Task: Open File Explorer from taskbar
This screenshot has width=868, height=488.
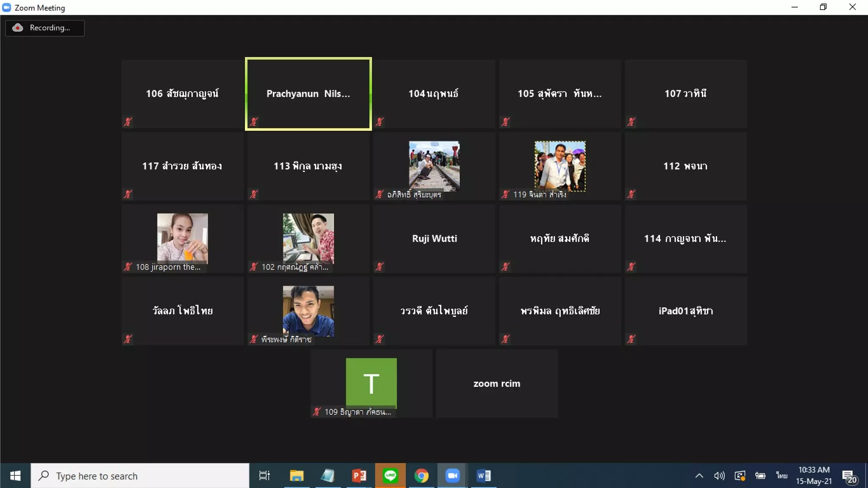Action: point(297,476)
